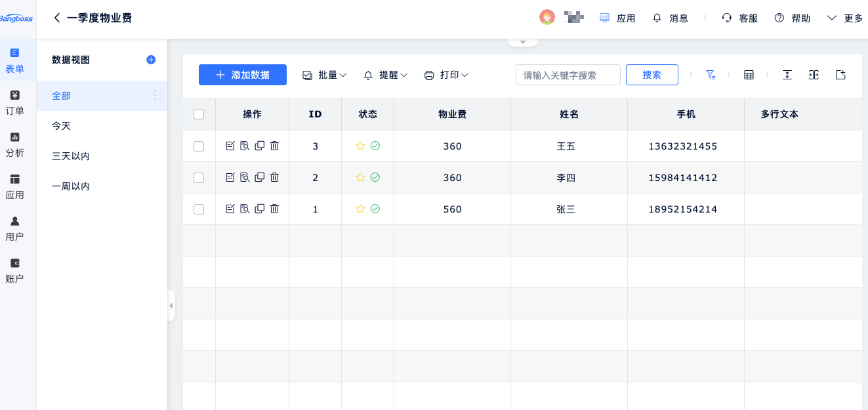Star the record for 王五

(360, 146)
